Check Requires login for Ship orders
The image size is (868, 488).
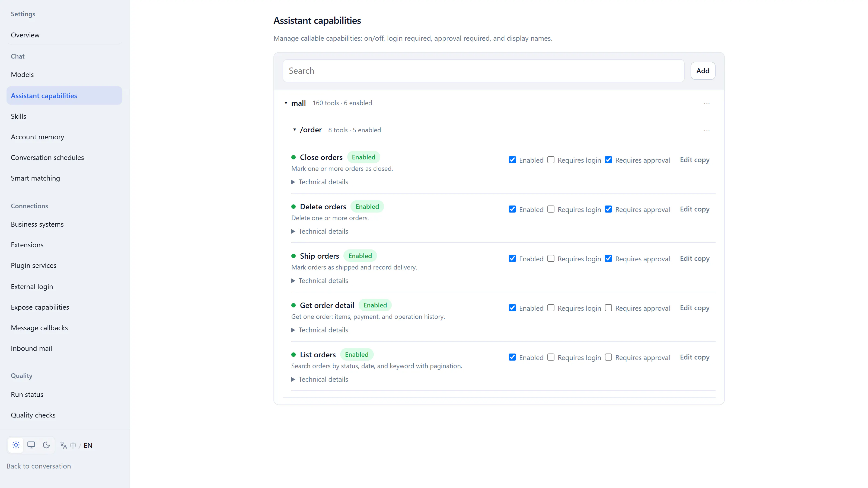click(551, 259)
